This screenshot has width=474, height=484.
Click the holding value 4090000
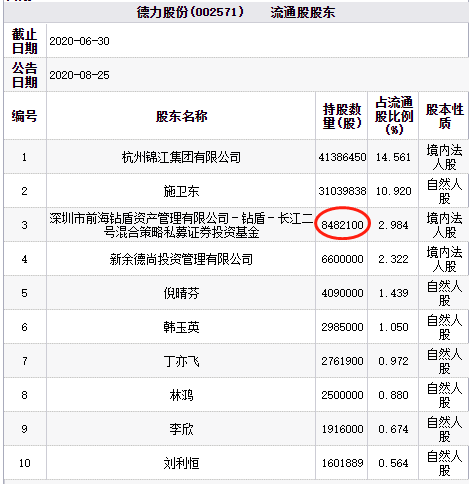click(342, 293)
